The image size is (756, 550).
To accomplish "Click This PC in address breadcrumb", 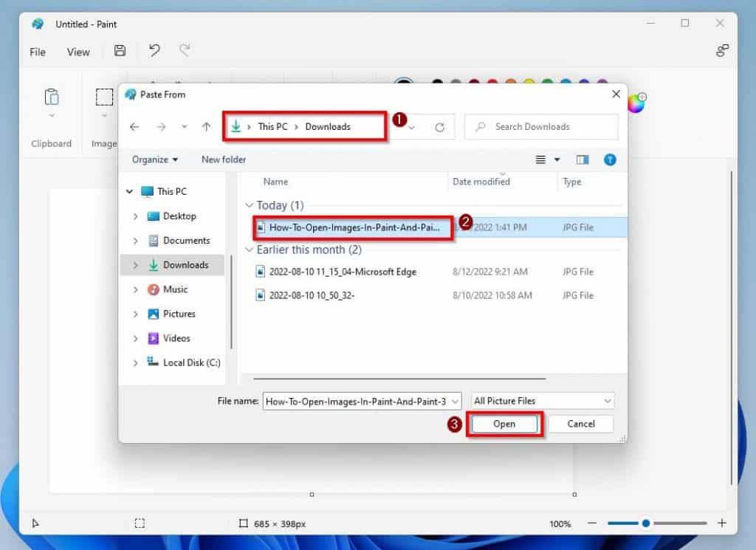I will tap(272, 127).
